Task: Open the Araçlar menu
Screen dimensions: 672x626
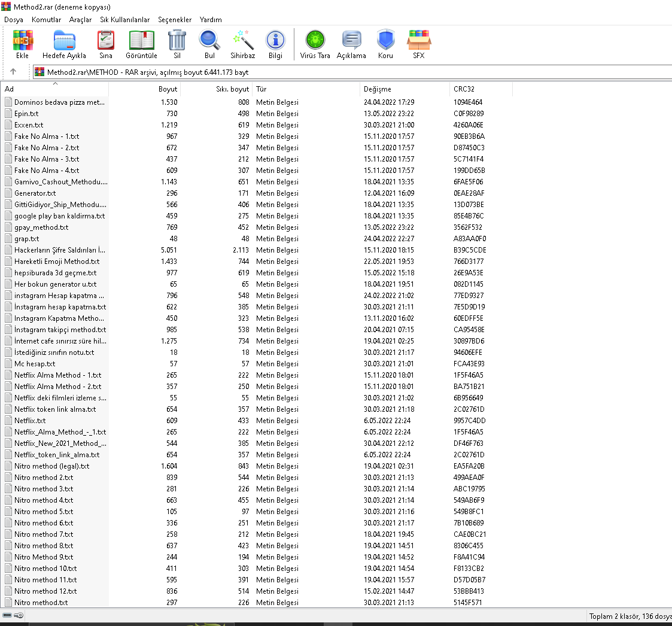Action: 81,20
